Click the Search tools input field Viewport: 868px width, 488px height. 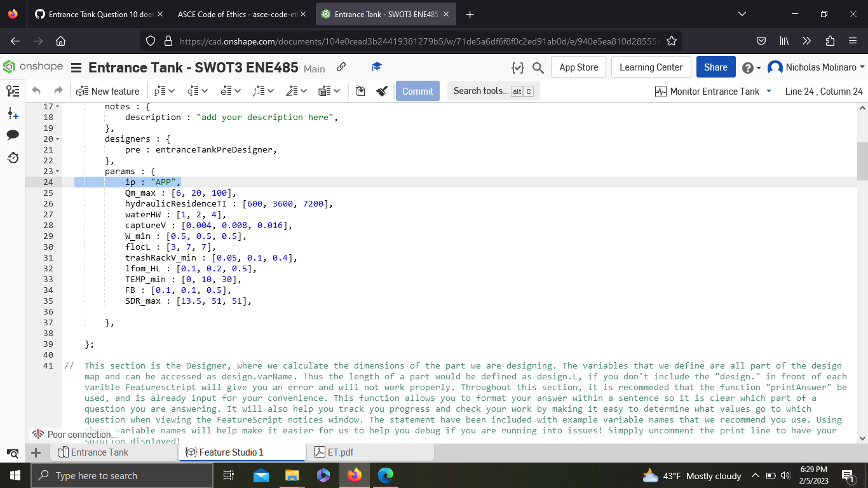tap(493, 91)
